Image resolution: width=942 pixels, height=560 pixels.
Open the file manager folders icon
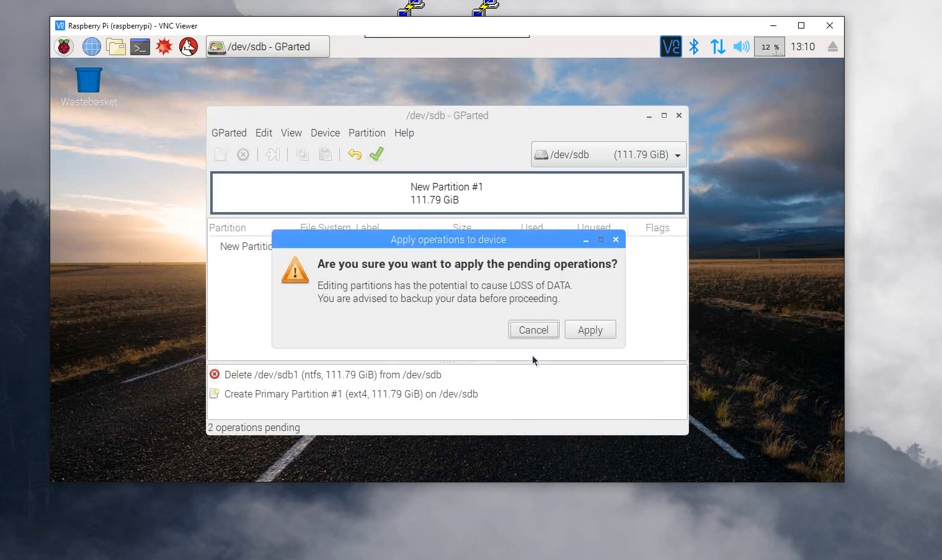(x=116, y=47)
